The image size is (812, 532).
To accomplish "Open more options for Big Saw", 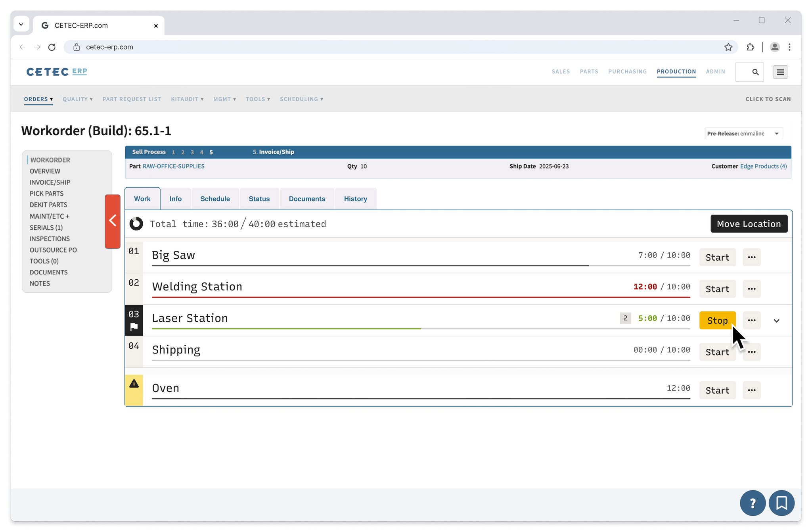I will click(751, 257).
